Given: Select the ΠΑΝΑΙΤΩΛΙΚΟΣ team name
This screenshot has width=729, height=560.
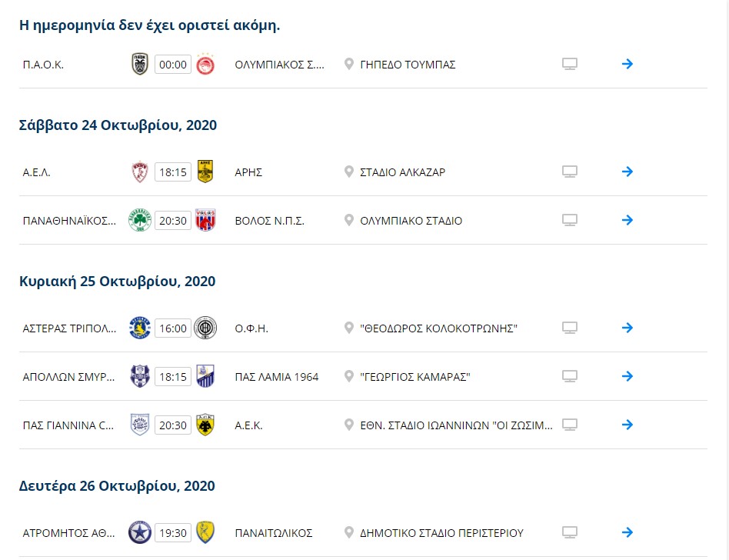Looking at the screenshot, I should point(274,534).
